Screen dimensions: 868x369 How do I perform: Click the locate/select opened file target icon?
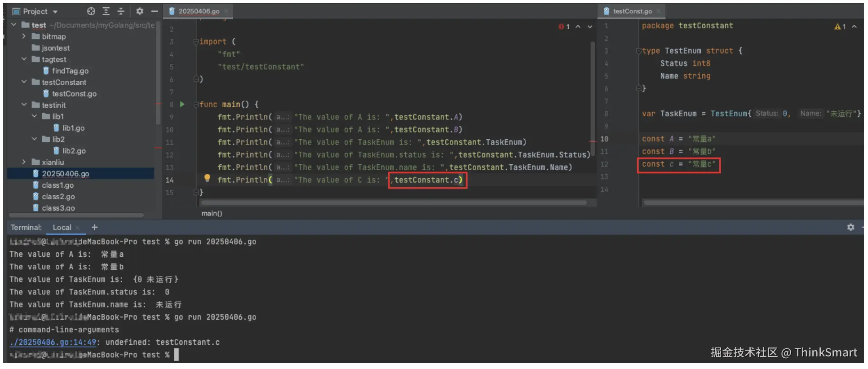91,11
